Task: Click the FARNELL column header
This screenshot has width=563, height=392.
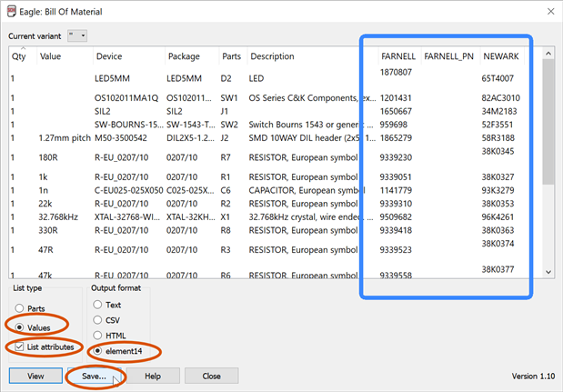Action: pos(397,56)
